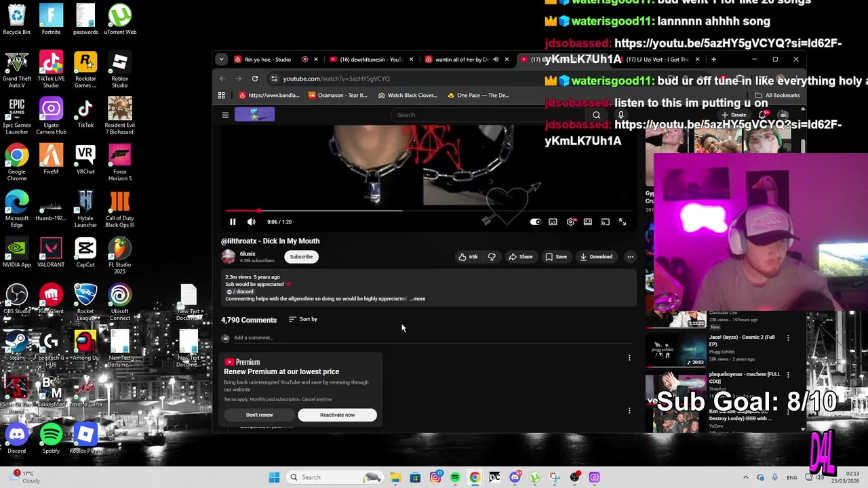This screenshot has width=868, height=488.
Task: Click the YouTube search magnifier button
Action: point(596,115)
